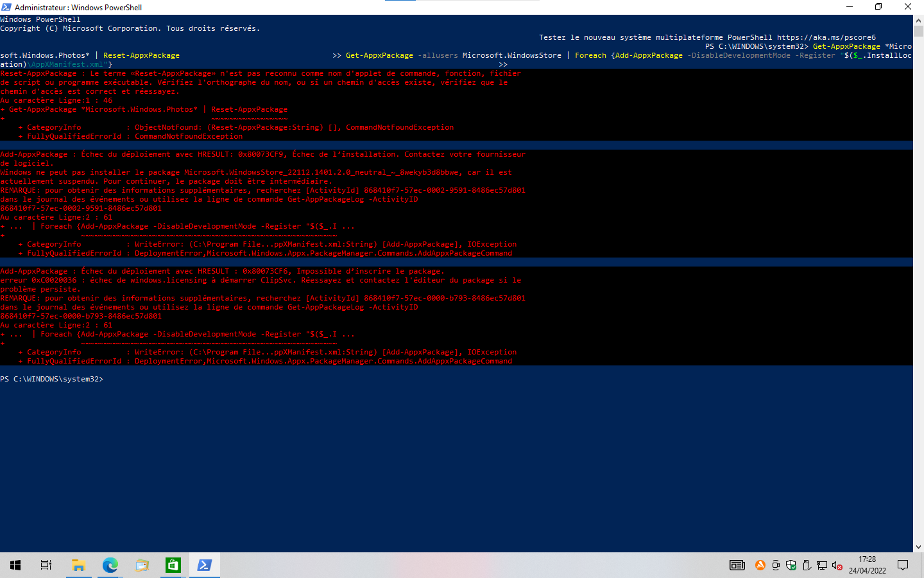Click the 'ObjectNotFound' category info text
The width and height of the screenshot is (924, 578).
[166, 127]
